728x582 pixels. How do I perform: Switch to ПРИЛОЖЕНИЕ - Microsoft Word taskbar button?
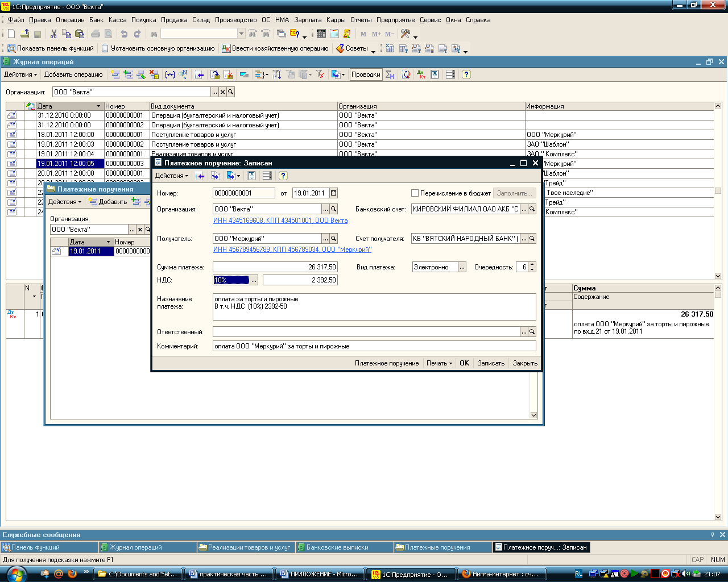(x=320, y=574)
